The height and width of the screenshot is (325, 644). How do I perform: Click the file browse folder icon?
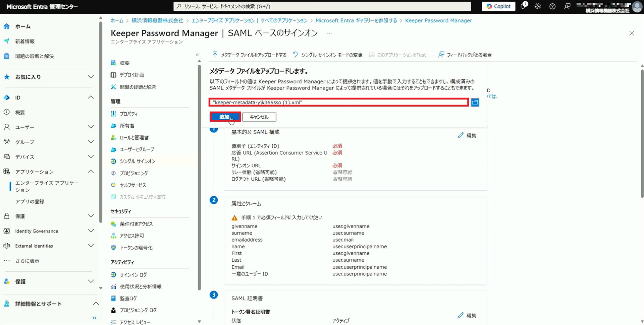coord(475,103)
